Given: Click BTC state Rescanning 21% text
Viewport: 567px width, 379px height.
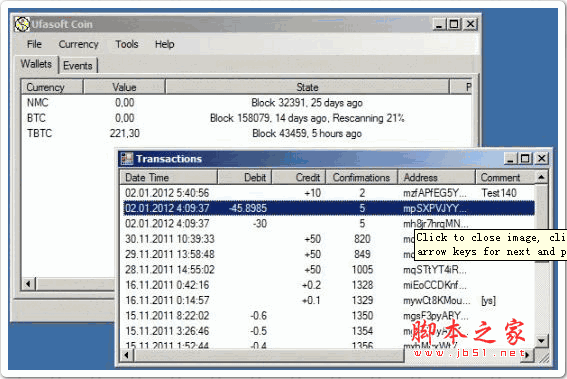Looking at the screenshot, I should 368,118.
